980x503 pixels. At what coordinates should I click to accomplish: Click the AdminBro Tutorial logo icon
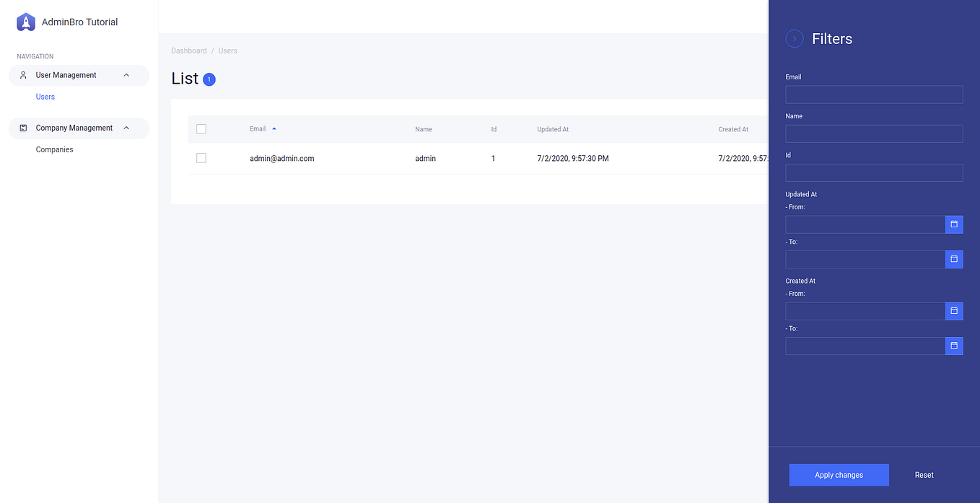[26, 22]
